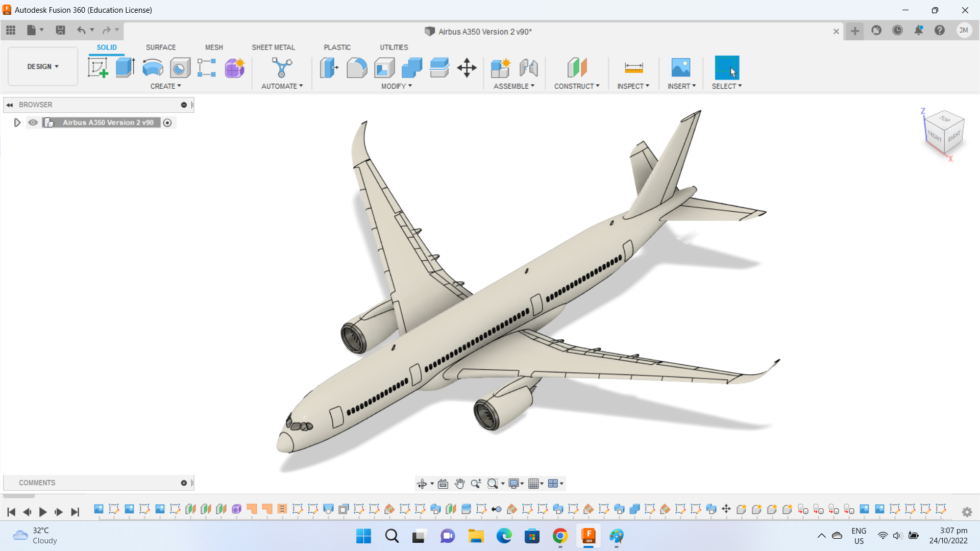Open the Extensions icon in title bar
The width and height of the screenshot is (980, 551).
click(876, 31)
